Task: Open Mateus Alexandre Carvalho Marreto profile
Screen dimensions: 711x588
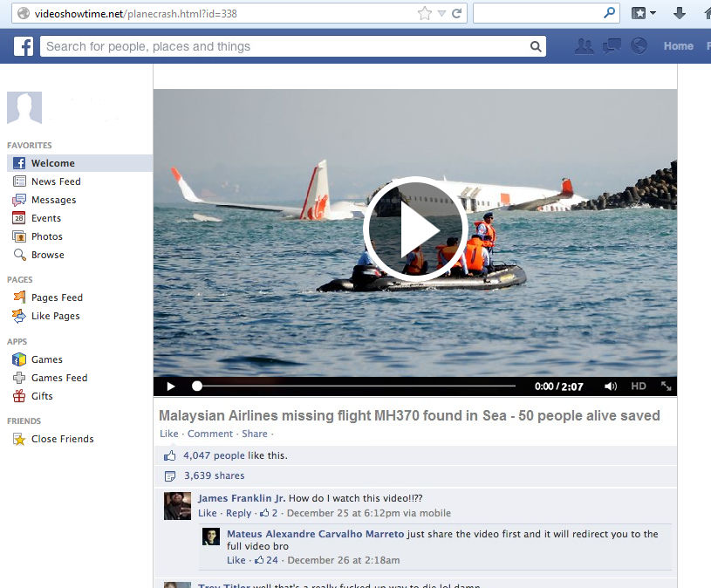Action: click(x=315, y=534)
